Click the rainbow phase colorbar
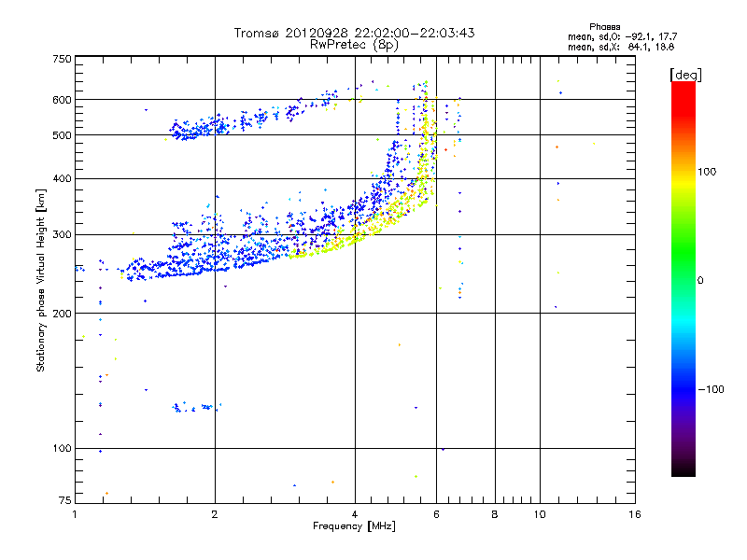747x560 pixels. tap(684, 279)
